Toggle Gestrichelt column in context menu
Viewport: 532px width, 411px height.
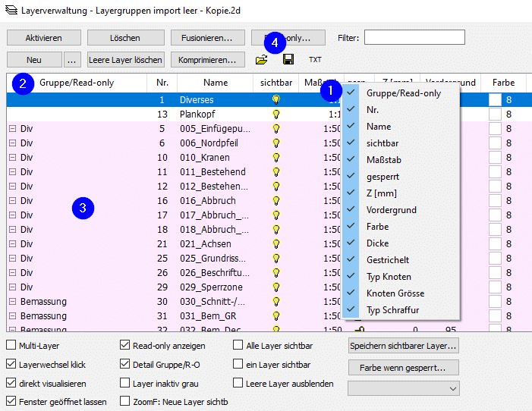tap(401, 260)
